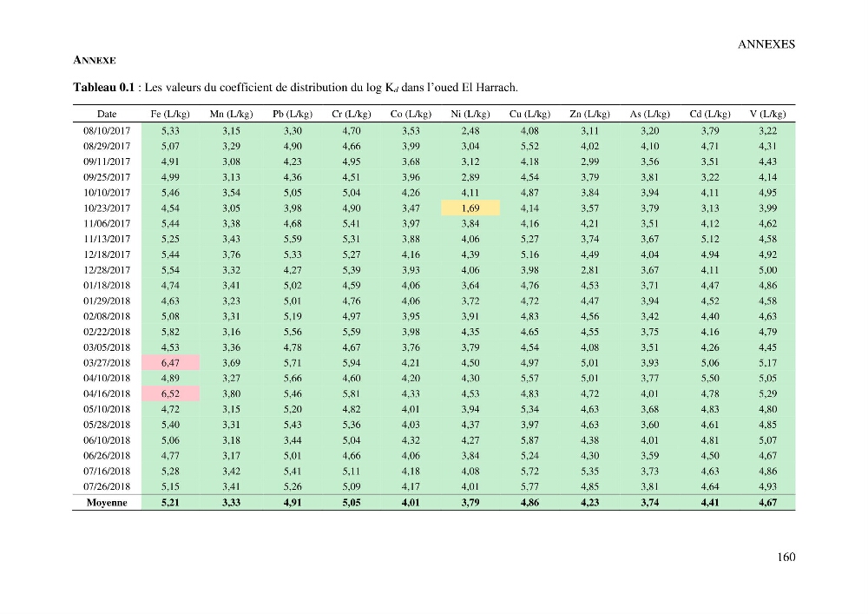Viewport: 868px width, 614px height.
Task: Select the "Fe (L/kg)" column header
Action: tap(170, 114)
